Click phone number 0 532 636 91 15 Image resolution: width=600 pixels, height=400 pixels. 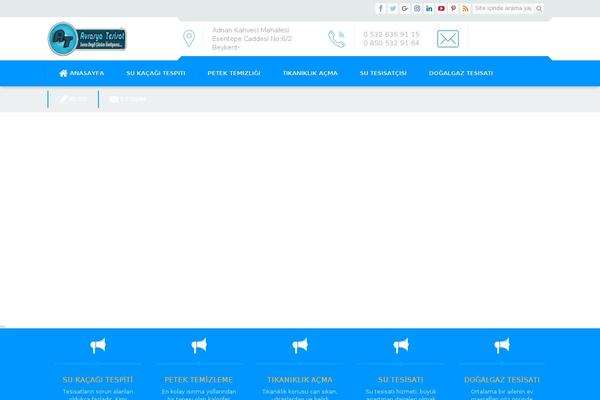click(391, 34)
